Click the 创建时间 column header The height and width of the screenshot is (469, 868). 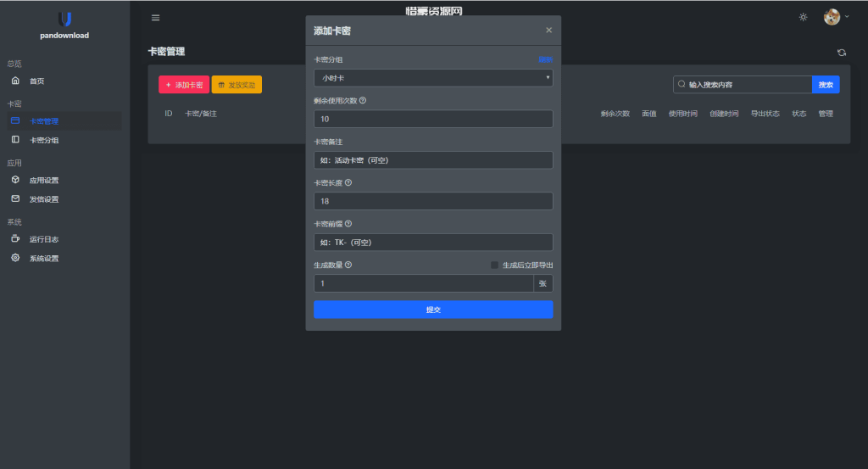724,114
